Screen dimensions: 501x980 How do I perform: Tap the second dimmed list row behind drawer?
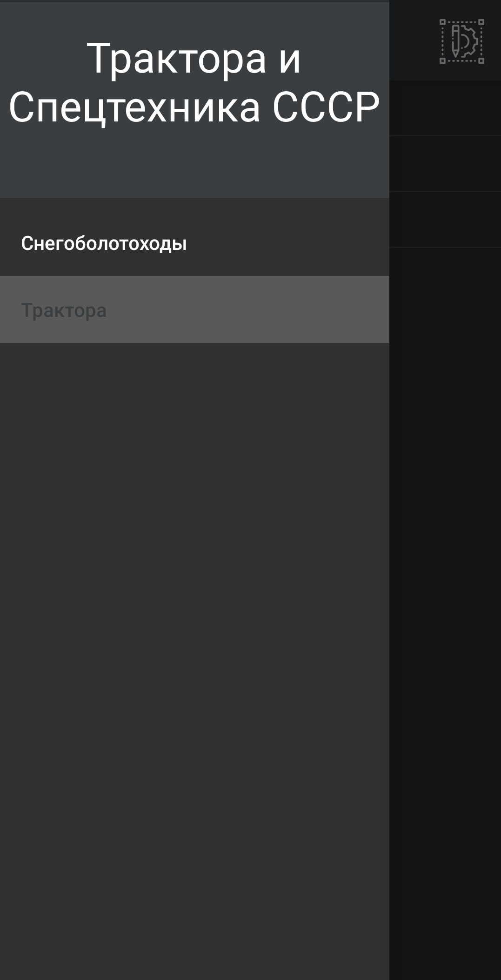[445, 164]
